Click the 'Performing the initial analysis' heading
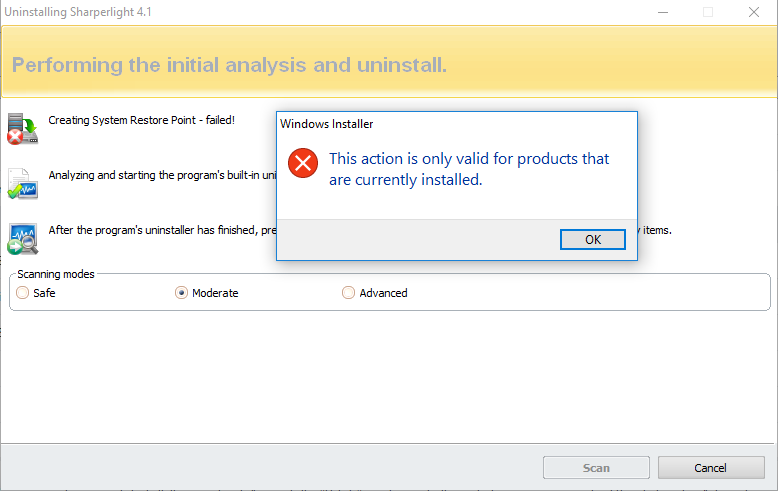 click(229, 65)
